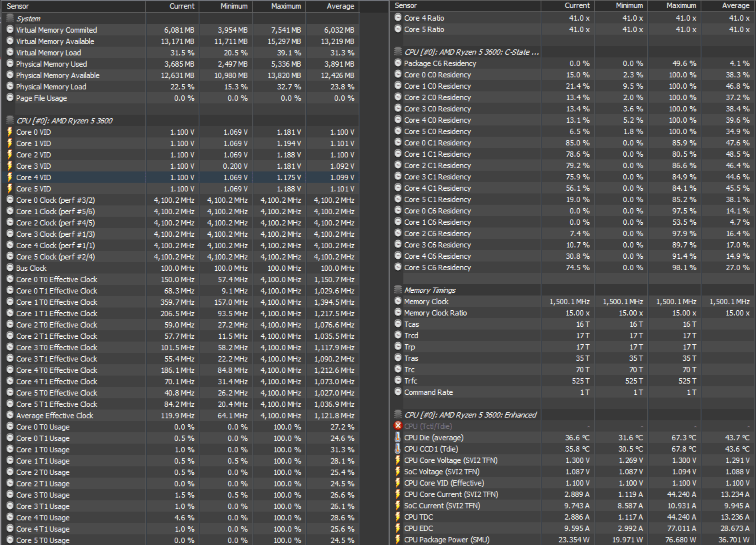
Task: Click the icon beside Core 0 Clock (perf #3/2)
Action: pos(9,199)
